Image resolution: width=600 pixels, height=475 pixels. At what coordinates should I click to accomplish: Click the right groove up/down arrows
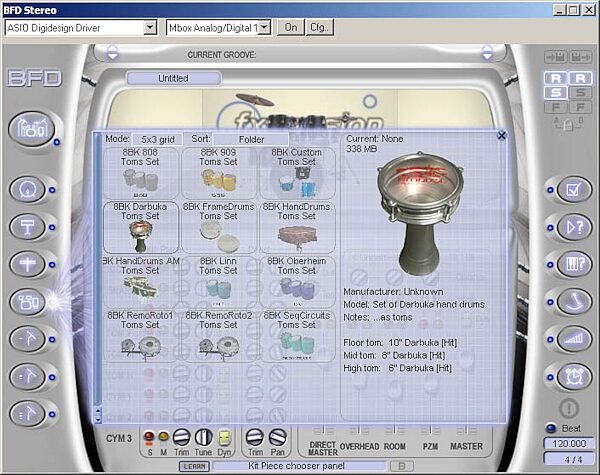coord(487,52)
